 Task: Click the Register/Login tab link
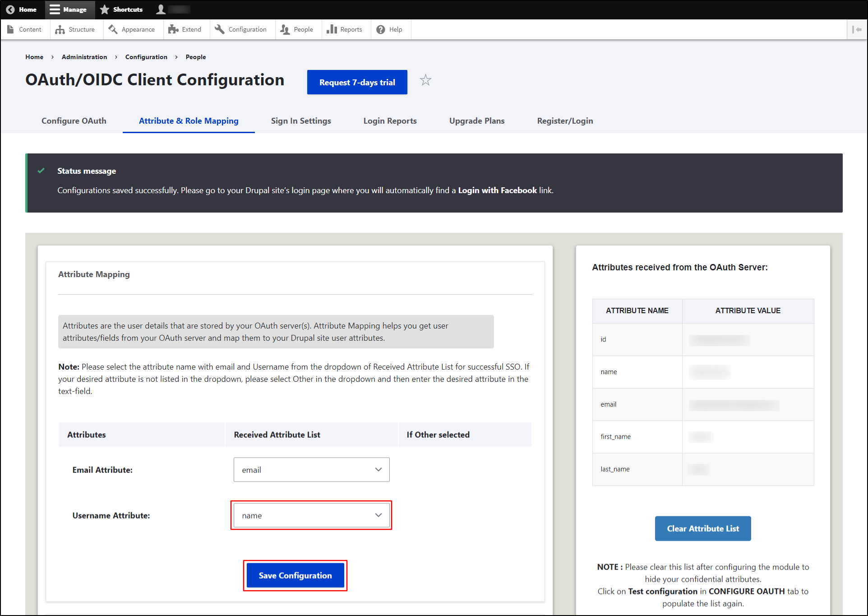pos(564,120)
